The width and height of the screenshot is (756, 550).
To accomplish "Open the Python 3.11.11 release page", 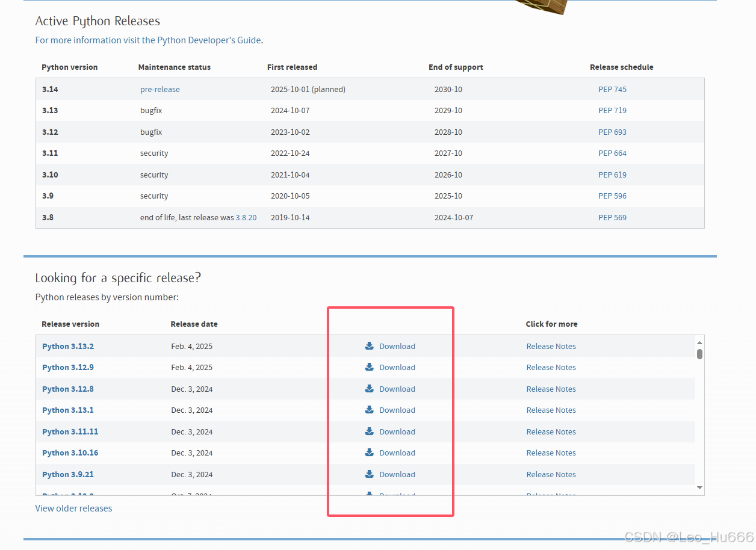I will tap(70, 431).
